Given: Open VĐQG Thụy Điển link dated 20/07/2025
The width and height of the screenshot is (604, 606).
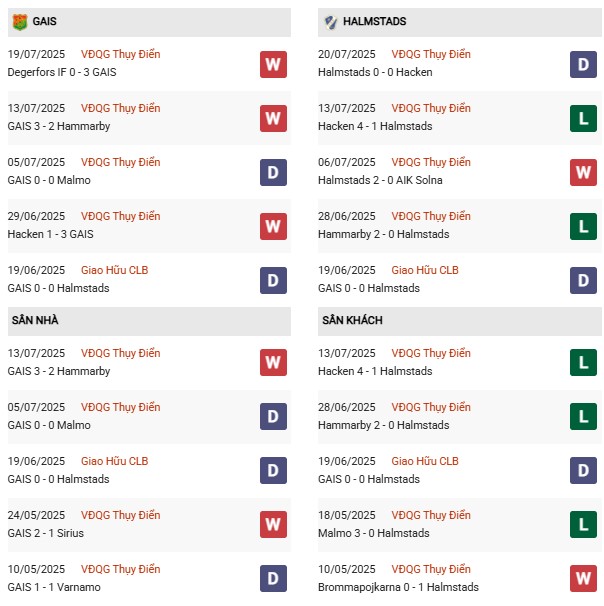Looking at the screenshot, I should coord(431,54).
